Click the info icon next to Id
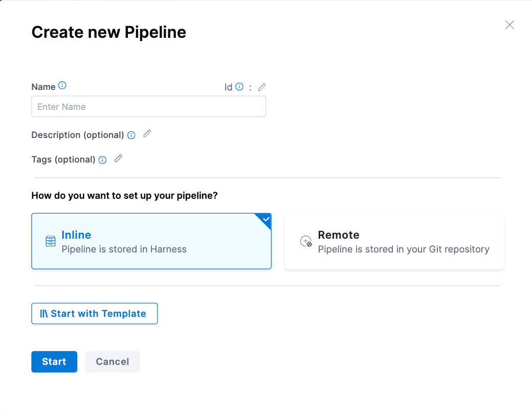Viewport: 532px width, 415px height. point(239,87)
